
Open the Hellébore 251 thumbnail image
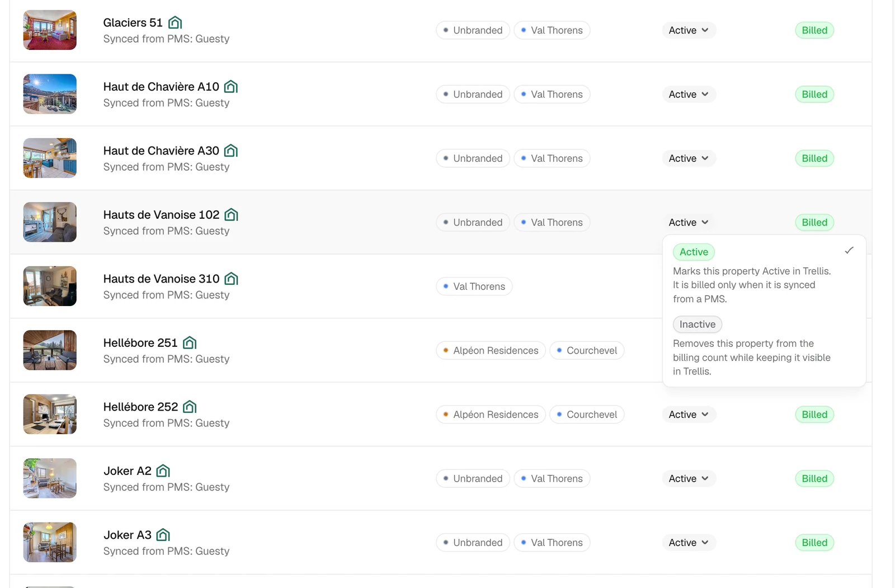(50, 350)
